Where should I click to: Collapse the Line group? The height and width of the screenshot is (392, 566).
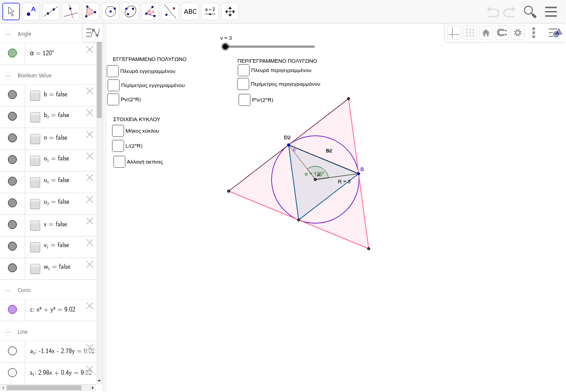point(8,332)
